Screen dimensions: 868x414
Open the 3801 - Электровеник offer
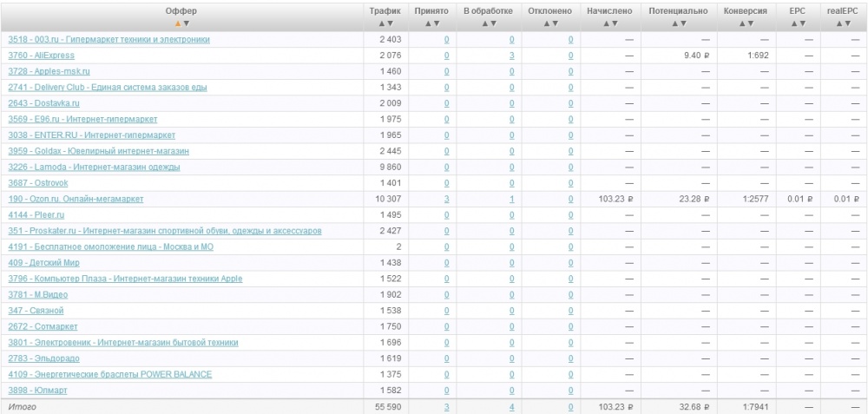pos(123,343)
